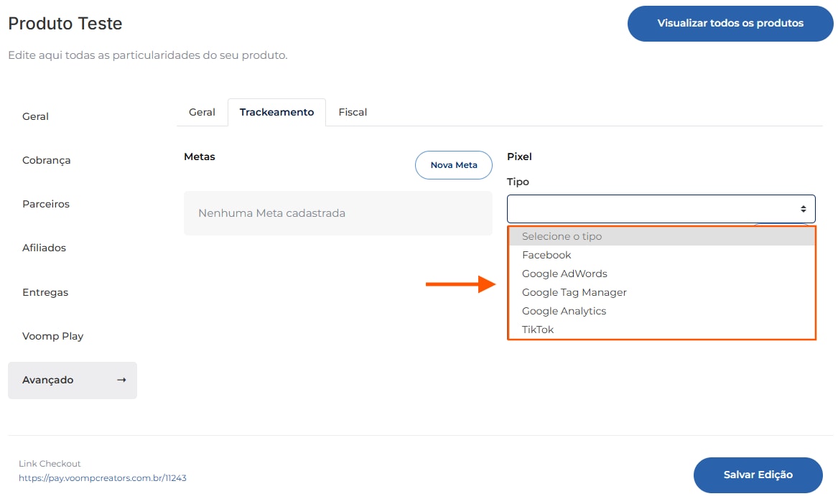Select Voomp Play in sidebar
838x504 pixels.
[x=52, y=336]
